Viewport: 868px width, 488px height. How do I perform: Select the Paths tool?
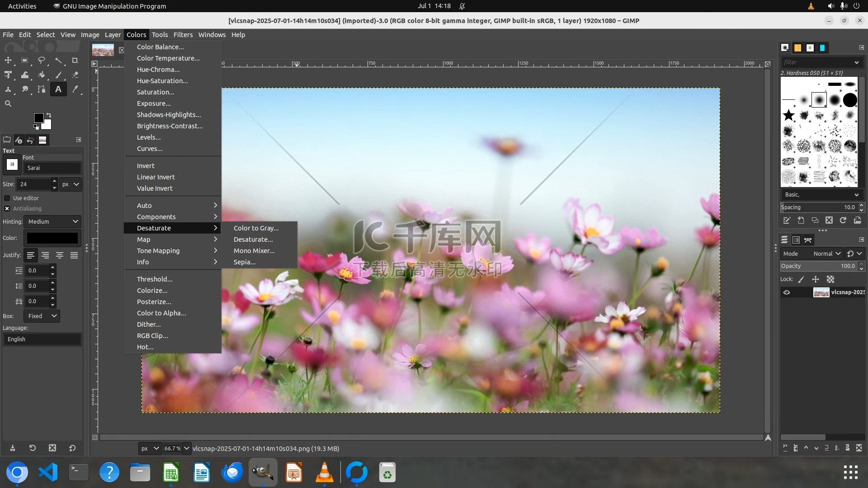(42, 89)
